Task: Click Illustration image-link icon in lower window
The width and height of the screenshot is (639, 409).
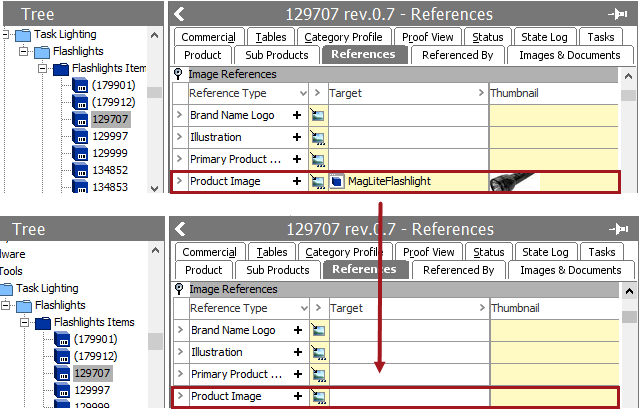Action: [319, 352]
